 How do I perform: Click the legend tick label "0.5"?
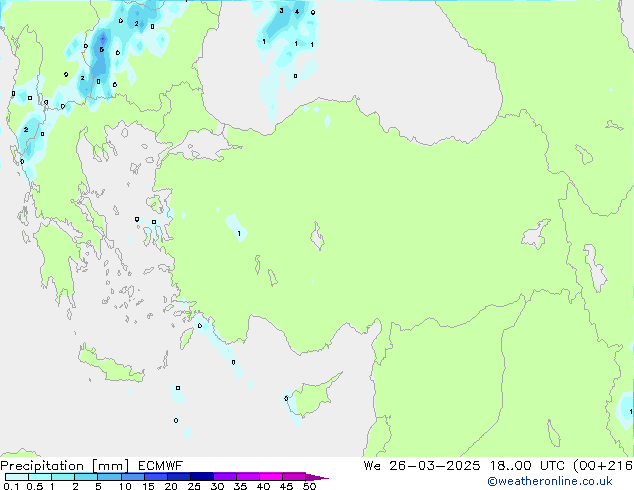click(34, 486)
